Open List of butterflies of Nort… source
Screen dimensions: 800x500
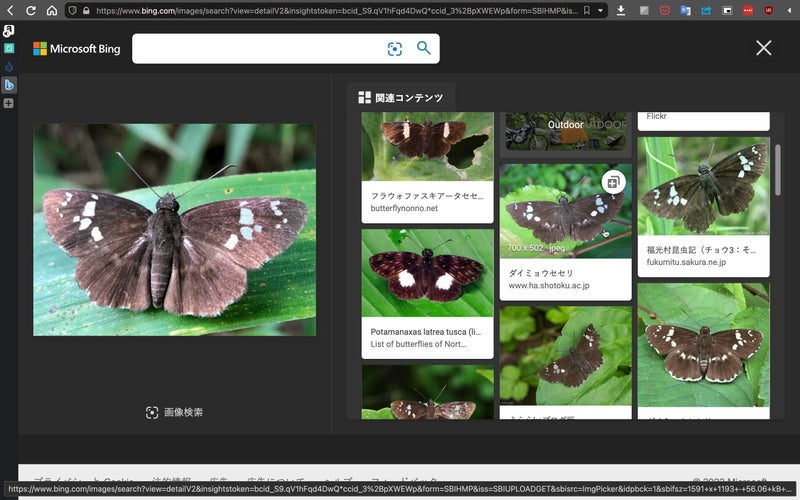pyautogui.click(x=418, y=344)
